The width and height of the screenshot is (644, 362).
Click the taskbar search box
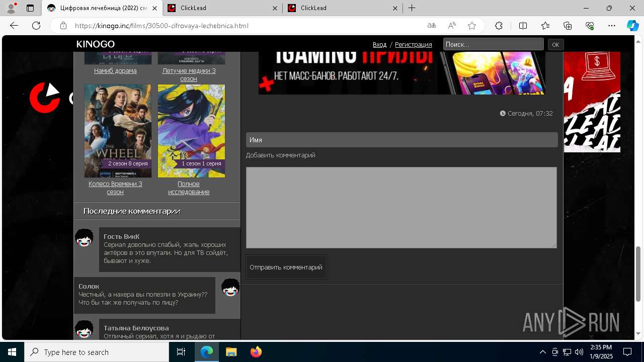97,352
